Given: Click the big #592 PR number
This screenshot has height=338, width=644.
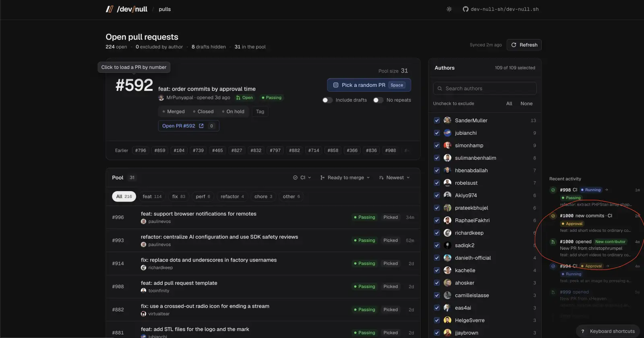Looking at the screenshot, I should pos(134,85).
